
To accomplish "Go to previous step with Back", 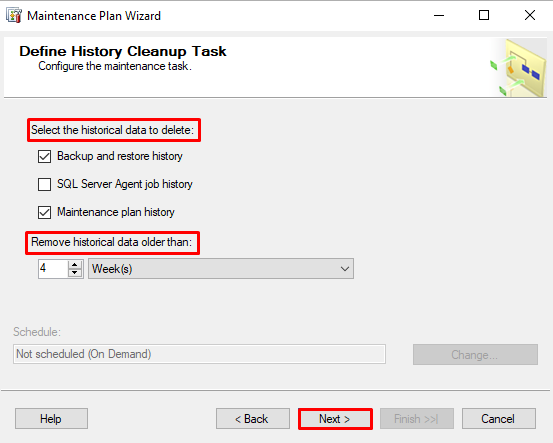I will 253,419.
